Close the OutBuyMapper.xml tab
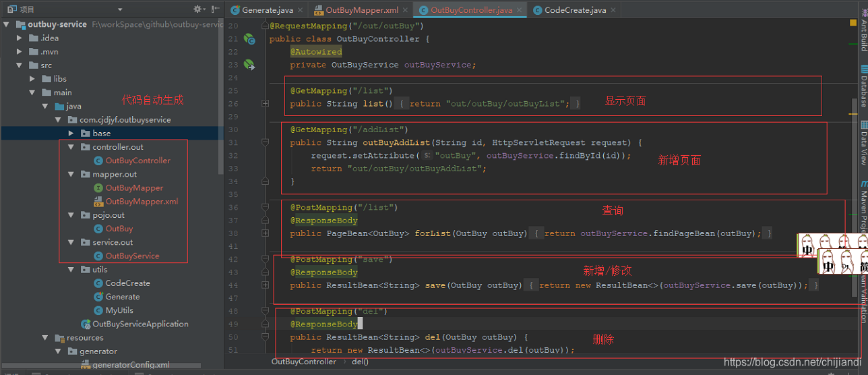868x375 pixels. click(x=405, y=10)
